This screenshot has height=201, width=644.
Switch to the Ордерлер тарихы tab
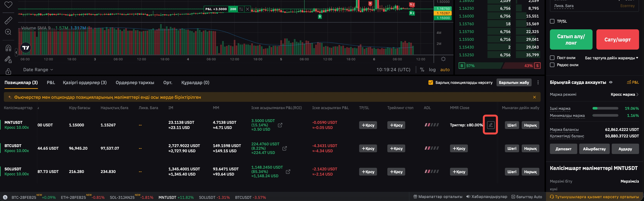coord(135,83)
